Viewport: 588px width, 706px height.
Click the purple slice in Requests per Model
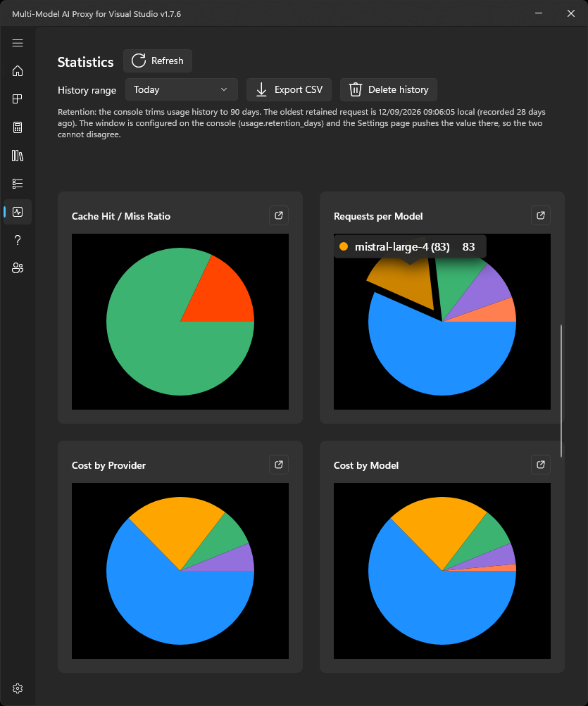[x=484, y=293]
